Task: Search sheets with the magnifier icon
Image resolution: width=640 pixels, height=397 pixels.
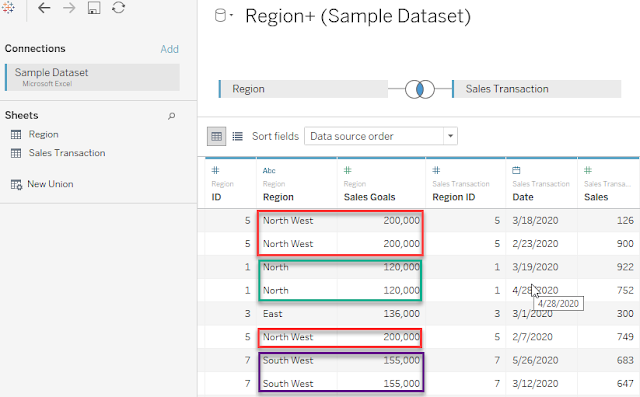Action: (171, 116)
